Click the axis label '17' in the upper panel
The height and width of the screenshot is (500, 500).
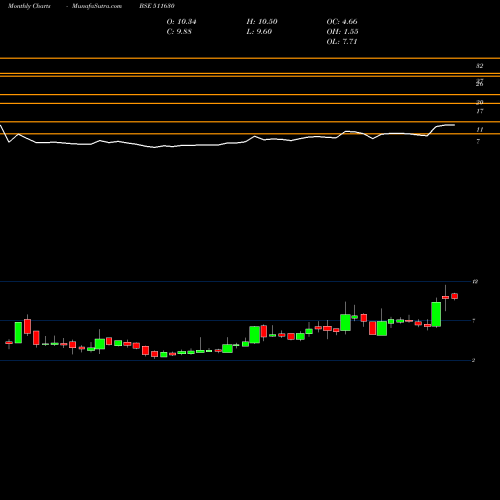(x=479, y=111)
